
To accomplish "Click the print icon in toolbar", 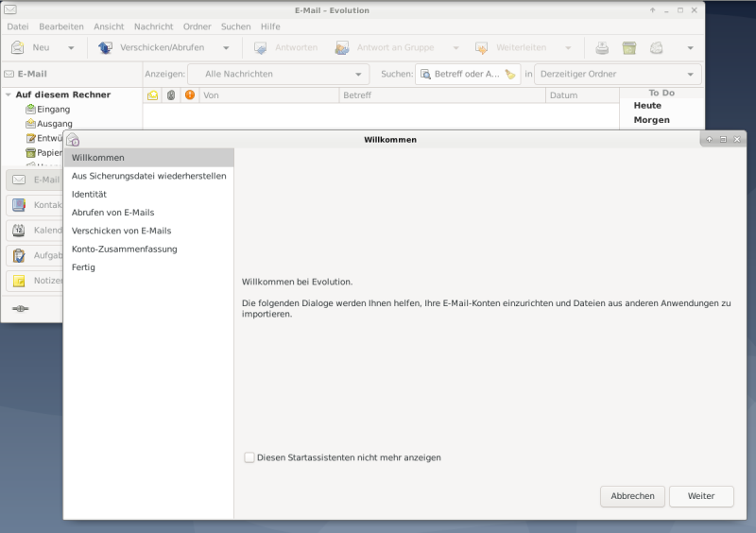I will [x=602, y=47].
